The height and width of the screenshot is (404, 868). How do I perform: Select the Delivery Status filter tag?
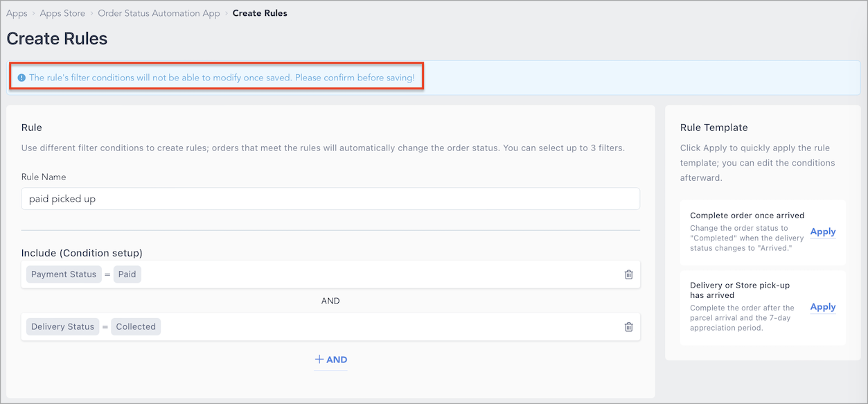pos(62,327)
